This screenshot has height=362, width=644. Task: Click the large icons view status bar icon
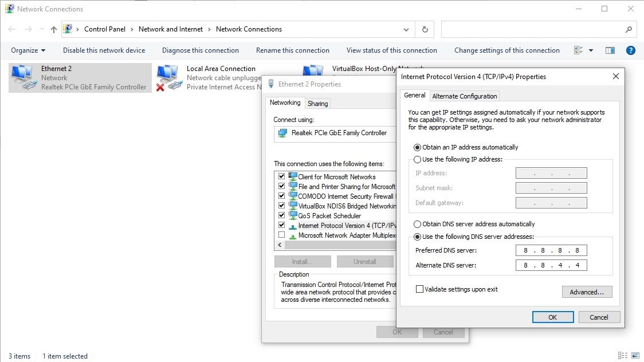click(635, 356)
